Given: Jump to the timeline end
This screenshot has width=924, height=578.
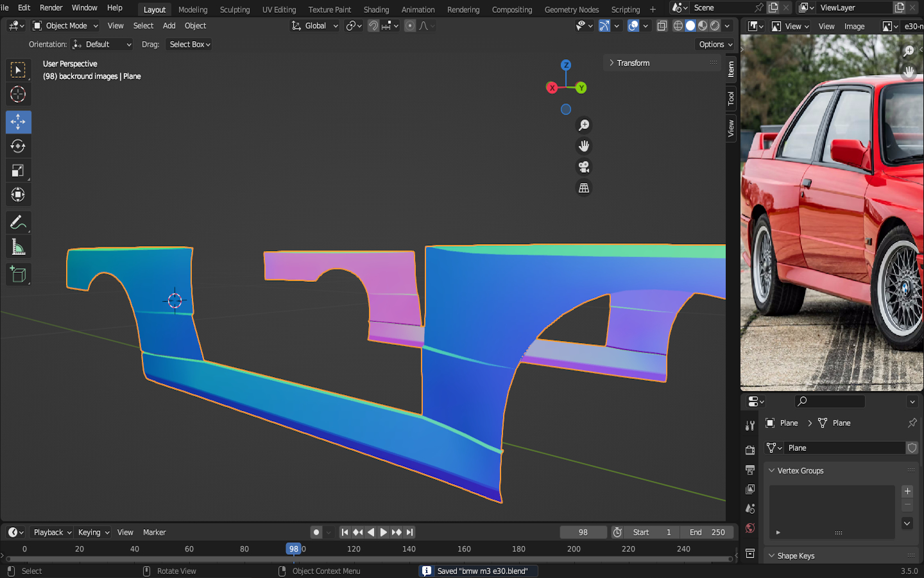Looking at the screenshot, I should tap(410, 532).
